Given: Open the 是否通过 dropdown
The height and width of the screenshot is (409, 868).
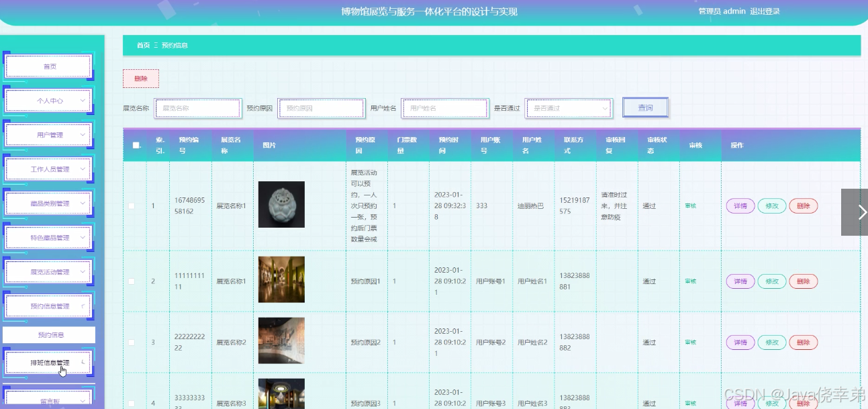Looking at the screenshot, I should pyautogui.click(x=569, y=108).
